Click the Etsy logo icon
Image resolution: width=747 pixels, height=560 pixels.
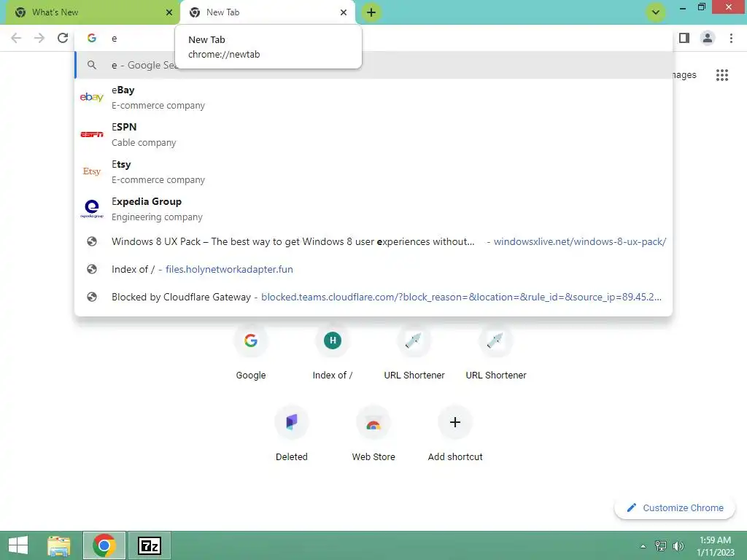point(91,171)
